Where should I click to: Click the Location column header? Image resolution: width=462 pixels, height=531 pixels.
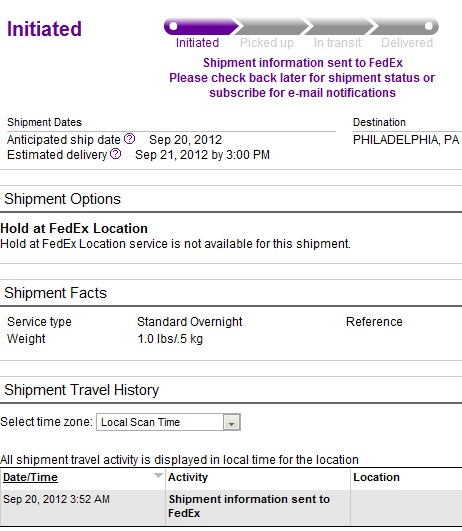(x=376, y=477)
